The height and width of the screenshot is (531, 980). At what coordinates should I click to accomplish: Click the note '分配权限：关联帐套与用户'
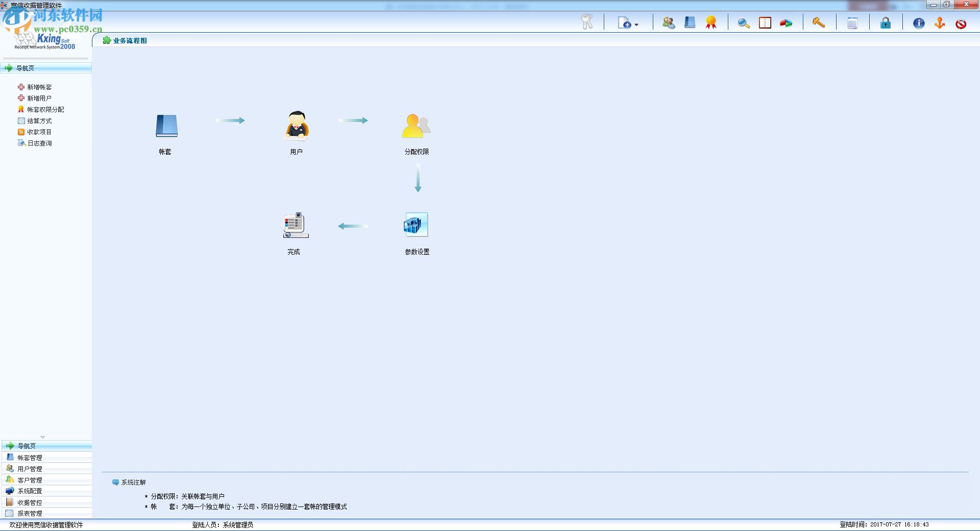(x=187, y=496)
